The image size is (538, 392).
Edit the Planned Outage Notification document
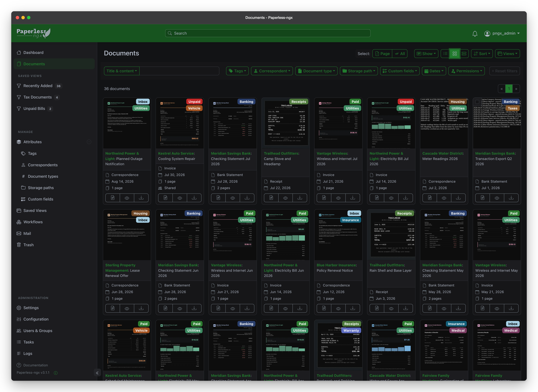pyautogui.click(x=113, y=198)
